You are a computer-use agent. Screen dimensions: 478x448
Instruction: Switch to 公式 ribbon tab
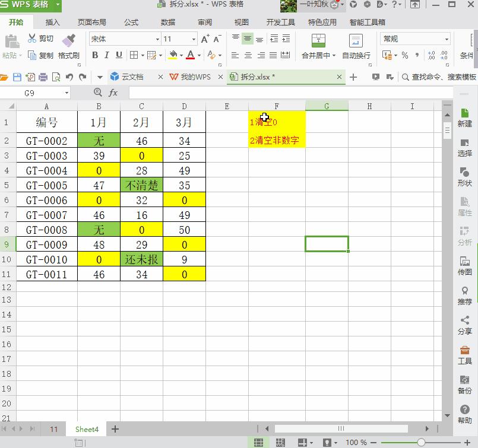(131, 22)
